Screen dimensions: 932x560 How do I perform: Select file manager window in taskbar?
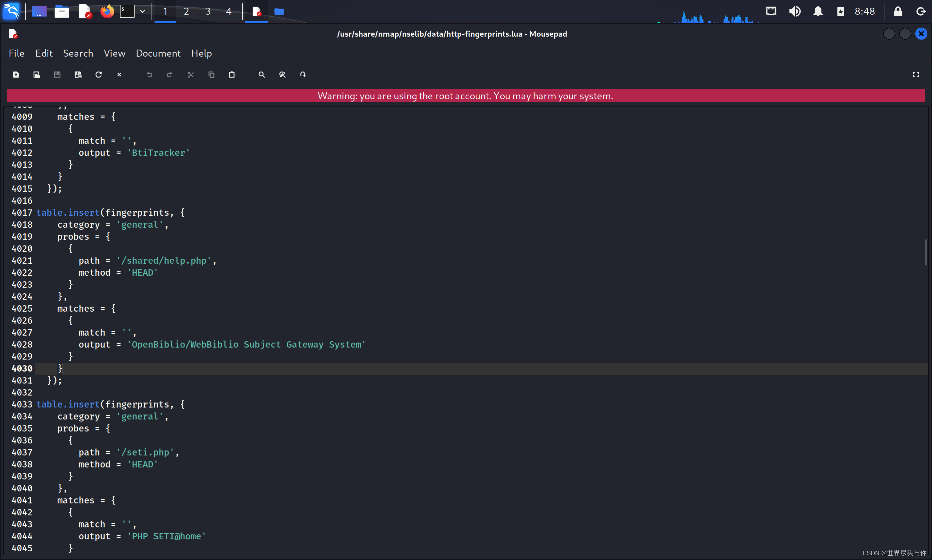click(x=279, y=11)
